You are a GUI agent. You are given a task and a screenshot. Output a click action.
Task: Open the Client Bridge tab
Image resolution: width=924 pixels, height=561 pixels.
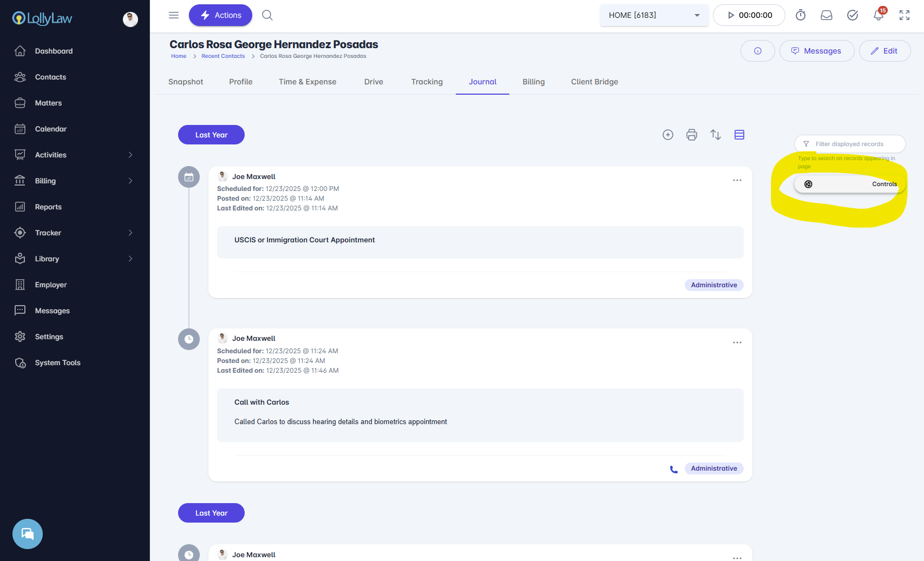pos(594,82)
